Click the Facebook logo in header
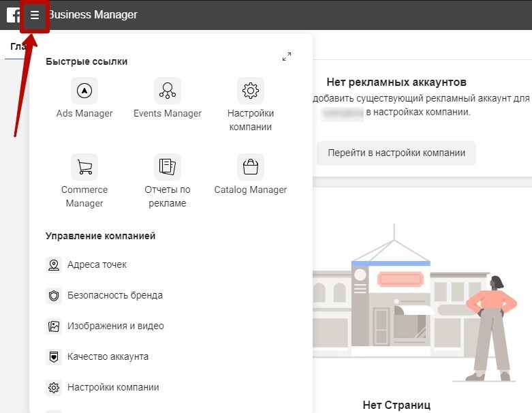The width and height of the screenshot is (532, 413). [14, 15]
